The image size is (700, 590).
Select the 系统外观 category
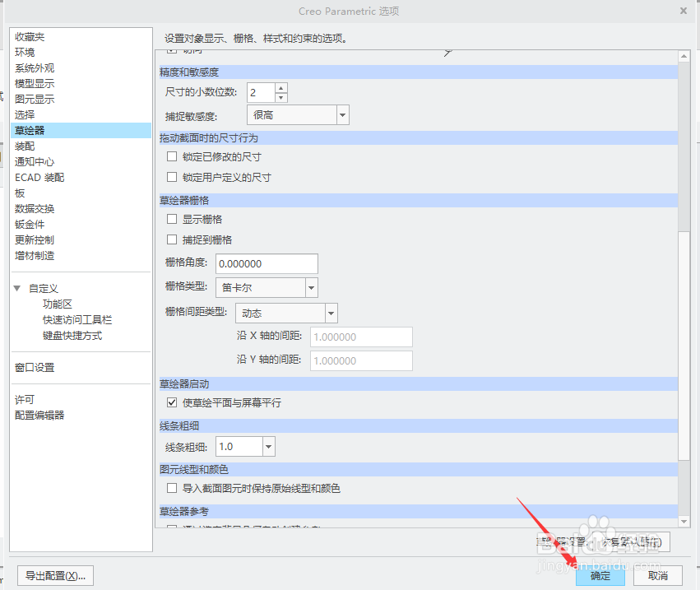[35, 68]
